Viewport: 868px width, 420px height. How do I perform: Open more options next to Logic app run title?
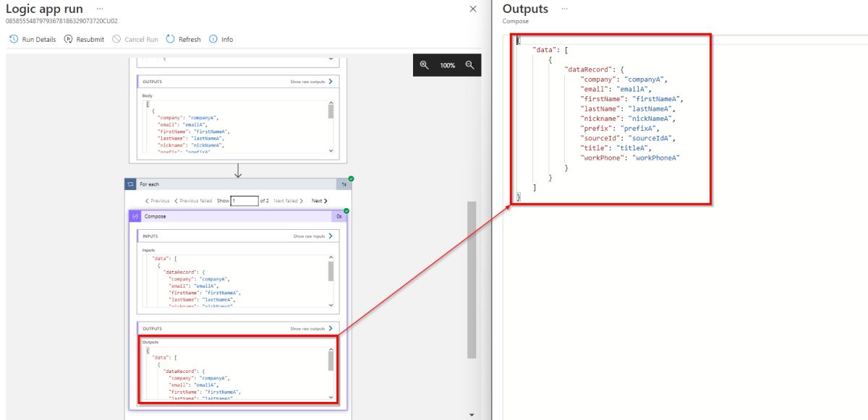coord(100,9)
